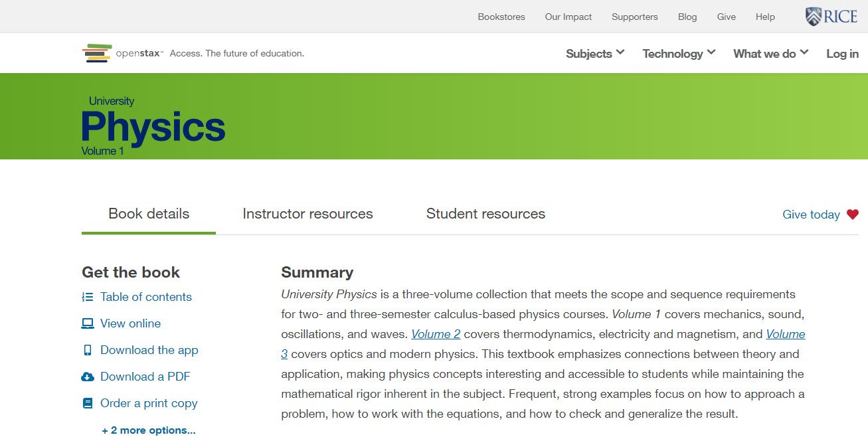Image resolution: width=868 pixels, height=441 pixels.
Task: Open the Bookstores link in top bar
Action: pyautogui.click(x=501, y=17)
